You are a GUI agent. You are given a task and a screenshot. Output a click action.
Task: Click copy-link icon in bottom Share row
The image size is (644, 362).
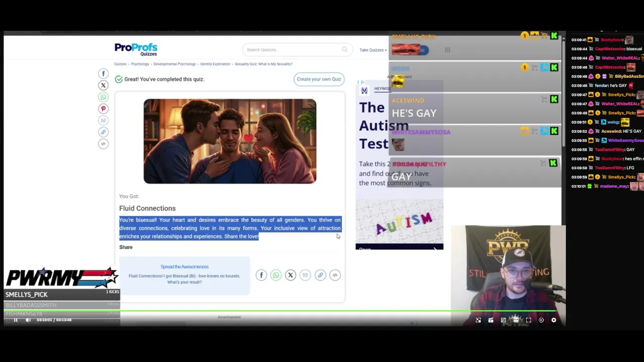tap(320, 275)
